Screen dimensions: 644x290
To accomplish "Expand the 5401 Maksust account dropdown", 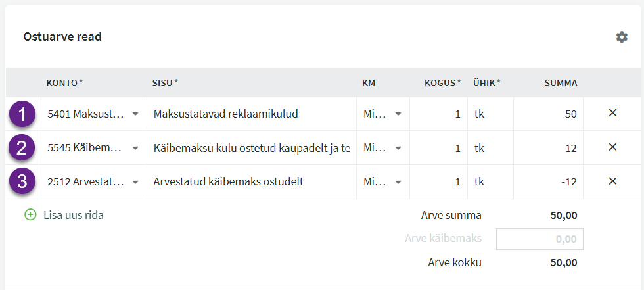I will click(135, 114).
